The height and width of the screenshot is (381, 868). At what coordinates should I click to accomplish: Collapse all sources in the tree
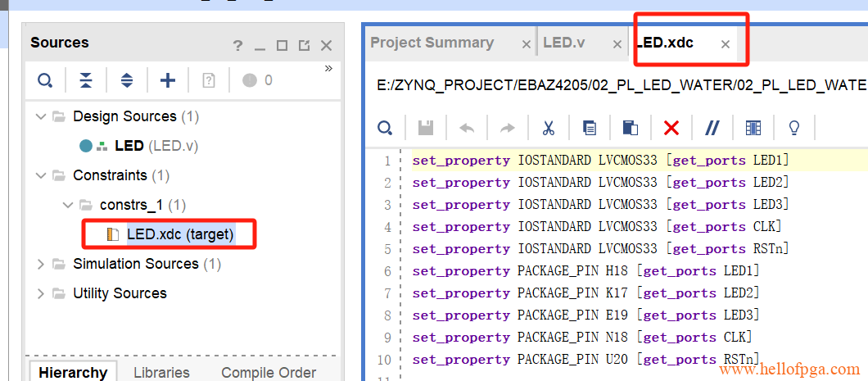[86, 80]
